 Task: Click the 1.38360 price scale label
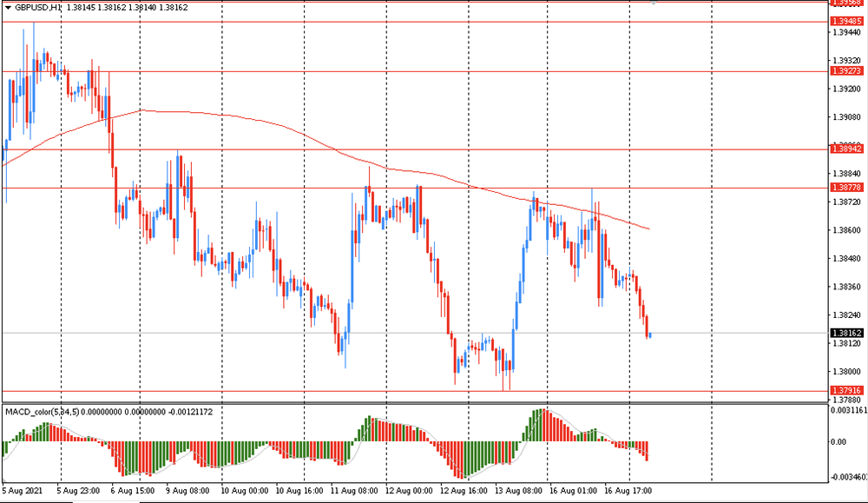tap(847, 287)
